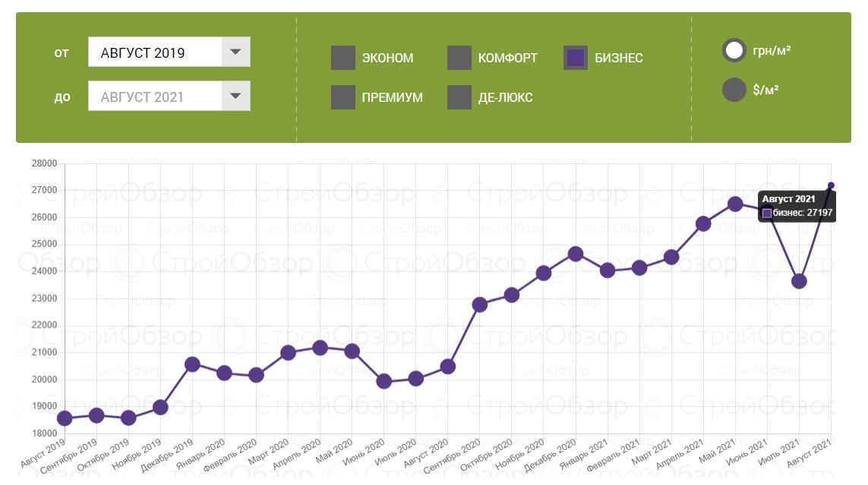Click the Декабрь 2020 data point

tap(576, 254)
